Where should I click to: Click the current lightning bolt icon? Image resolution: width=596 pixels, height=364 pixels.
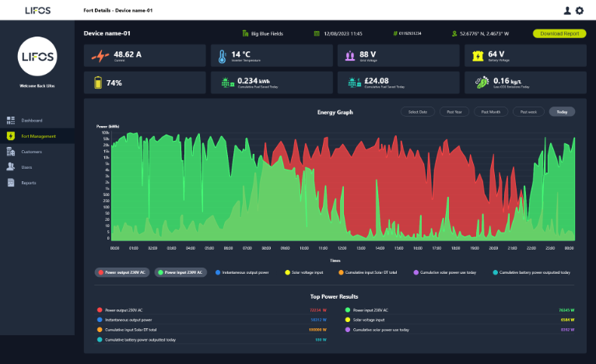point(100,56)
